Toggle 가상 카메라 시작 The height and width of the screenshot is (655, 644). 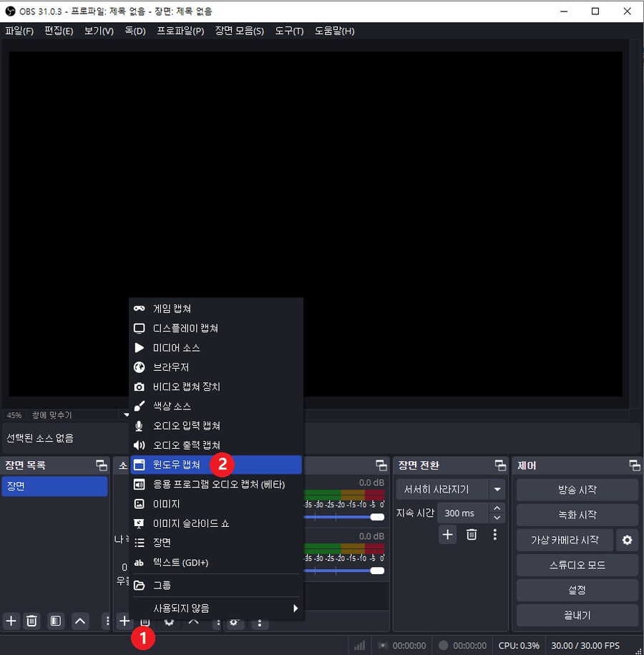(564, 540)
